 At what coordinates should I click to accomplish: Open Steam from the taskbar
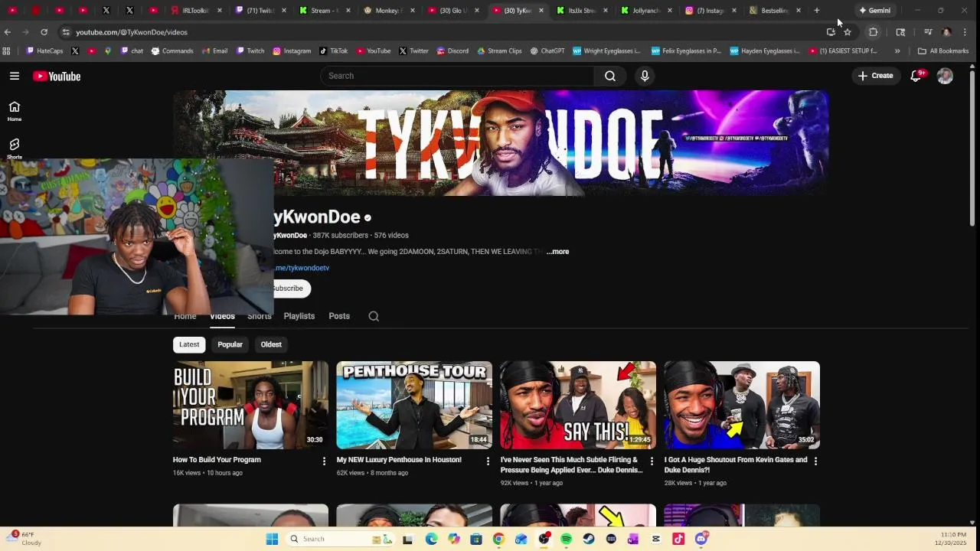tap(589, 539)
